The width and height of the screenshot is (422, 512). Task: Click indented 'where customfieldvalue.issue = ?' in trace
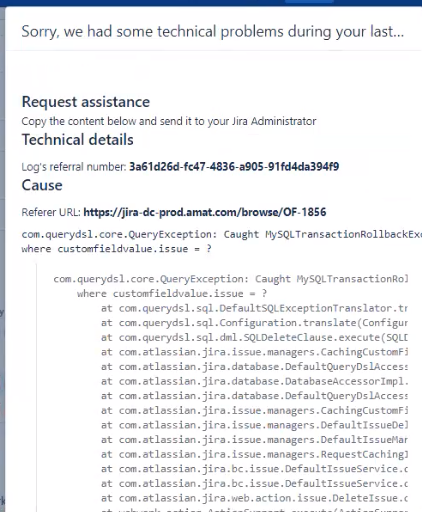coord(172,294)
